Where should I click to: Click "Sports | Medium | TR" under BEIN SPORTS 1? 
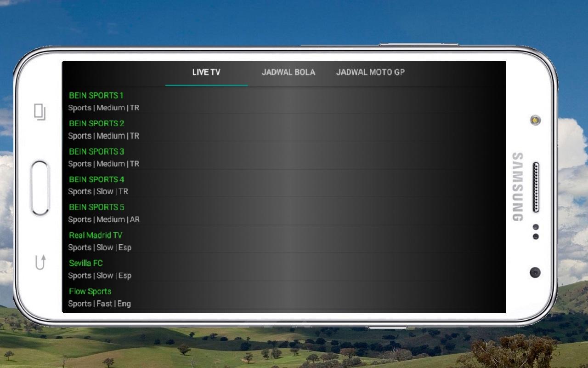click(104, 108)
